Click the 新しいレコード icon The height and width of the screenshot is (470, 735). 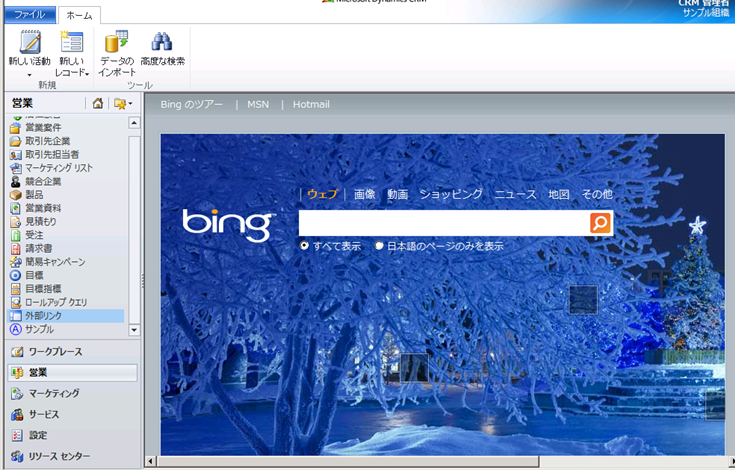72,41
